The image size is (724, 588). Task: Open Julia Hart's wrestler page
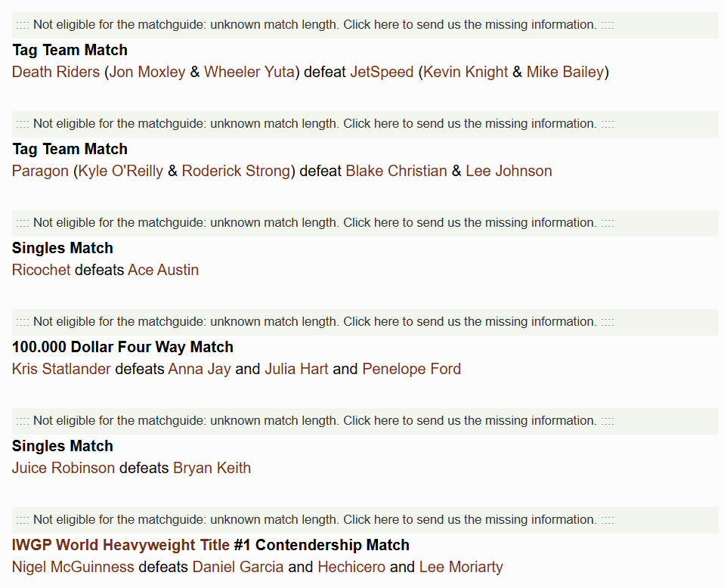pyautogui.click(x=296, y=369)
